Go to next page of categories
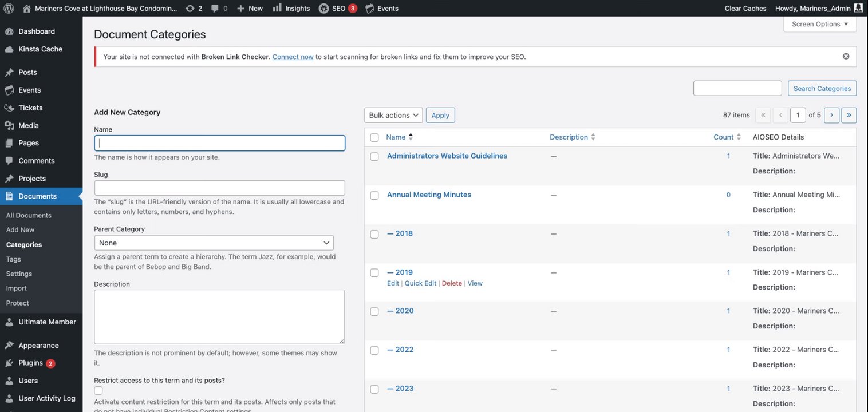Screen dimensions: 868x412 (x=831, y=115)
